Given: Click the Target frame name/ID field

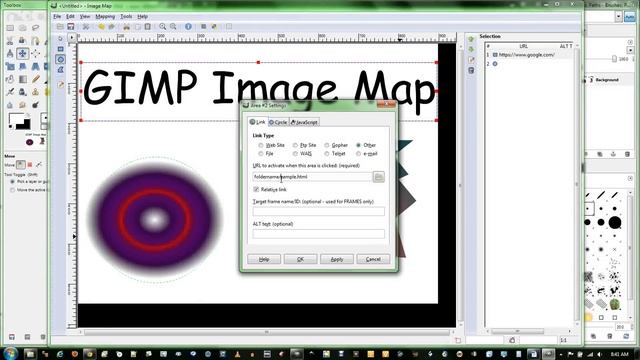Looking at the screenshot, I should pos(318,211).
